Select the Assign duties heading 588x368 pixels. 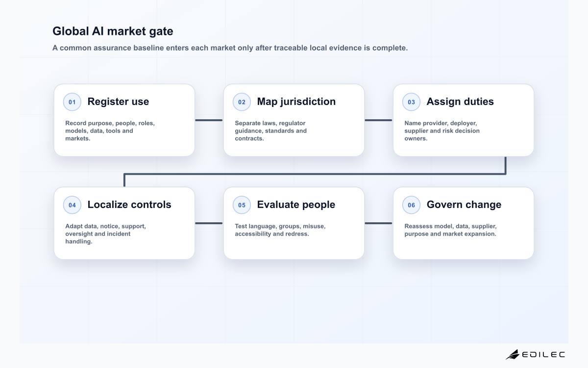(460, 102)
